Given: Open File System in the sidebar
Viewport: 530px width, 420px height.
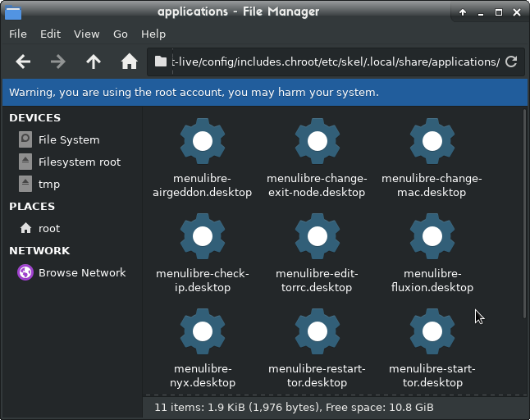Looking at the screenshot, I should pyautogui.click(x=68, y=139).
